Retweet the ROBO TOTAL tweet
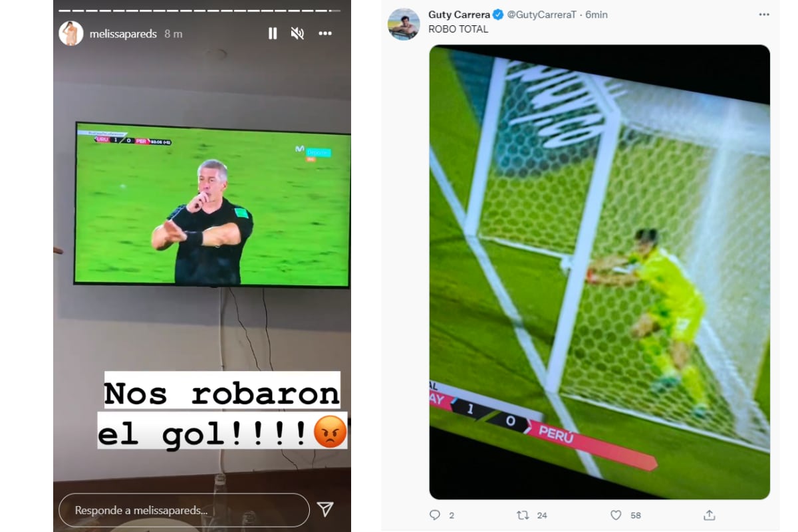 point(523,515)
